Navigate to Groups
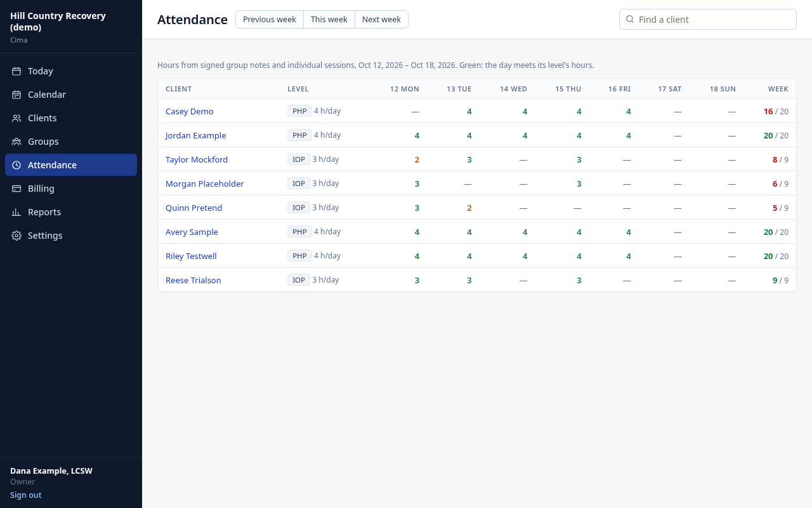This screenshot has width=812, height=508. [71, 142]
